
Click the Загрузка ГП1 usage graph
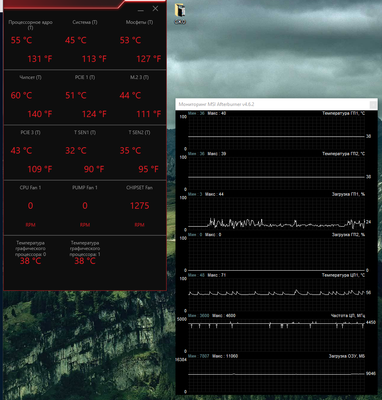coord(277,212)
